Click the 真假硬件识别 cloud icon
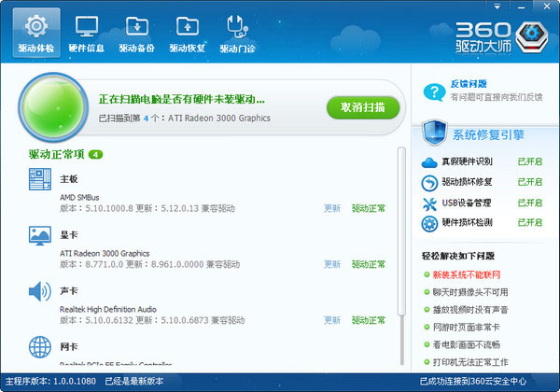 pyautogui.click(x=429, y=162)
